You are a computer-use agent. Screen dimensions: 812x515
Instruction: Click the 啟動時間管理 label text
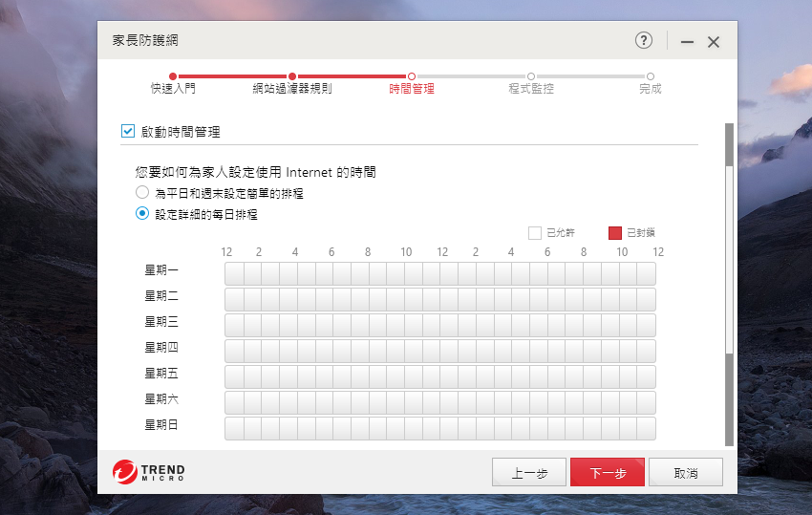(x=181, y=132)
